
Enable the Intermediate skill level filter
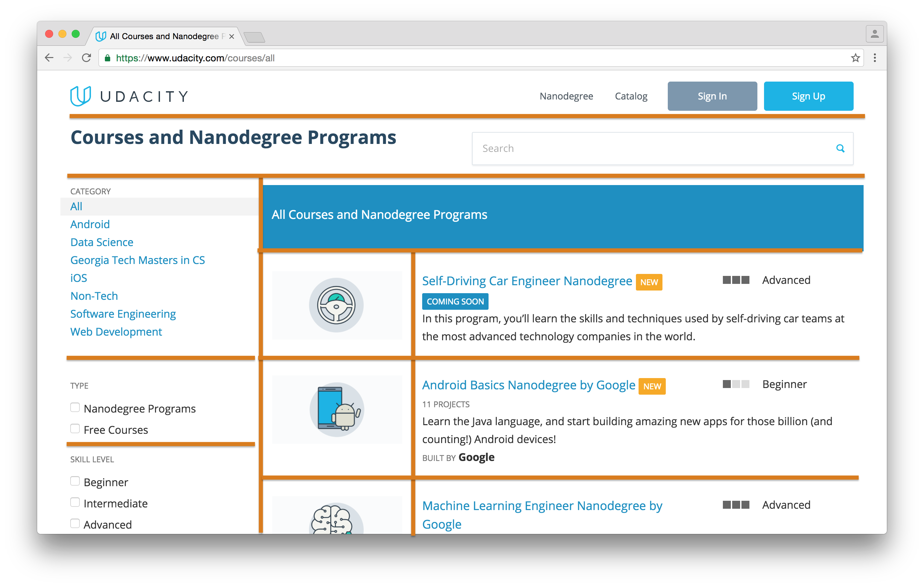click(x=75, y=502)
